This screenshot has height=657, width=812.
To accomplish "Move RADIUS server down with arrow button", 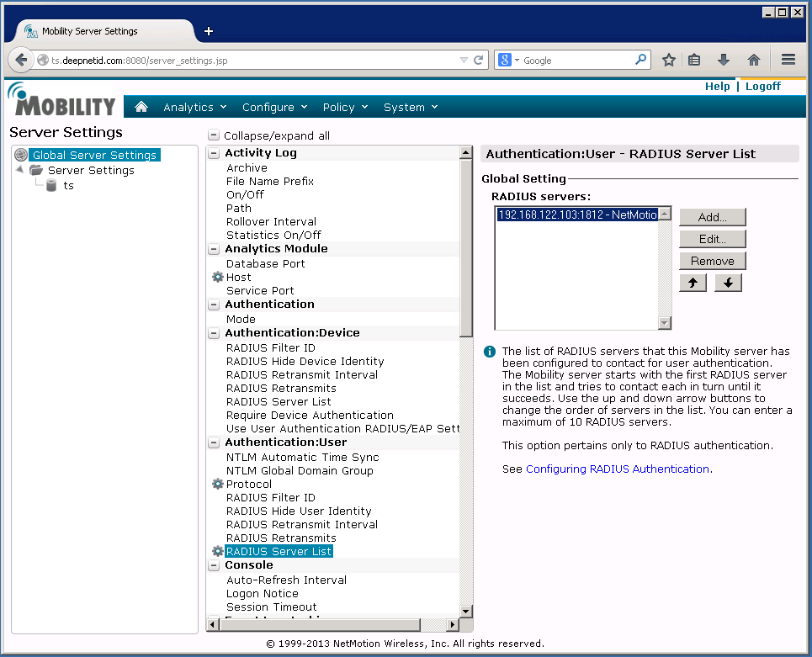I will click(728, 283).
